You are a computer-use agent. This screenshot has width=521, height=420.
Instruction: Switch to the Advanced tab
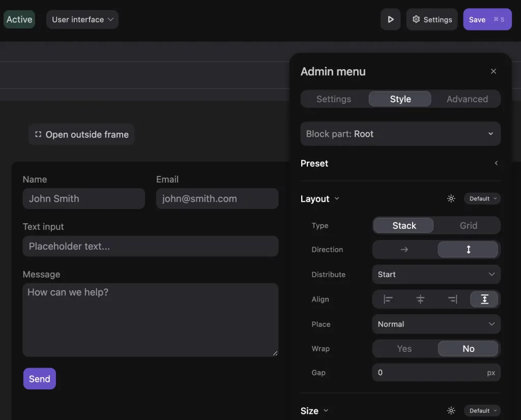467,99
